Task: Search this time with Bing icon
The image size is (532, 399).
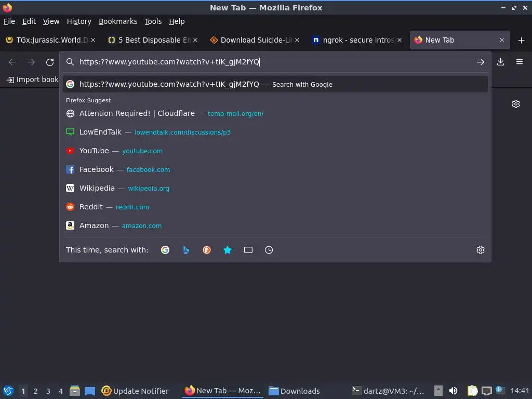Action: coord(186,250)
